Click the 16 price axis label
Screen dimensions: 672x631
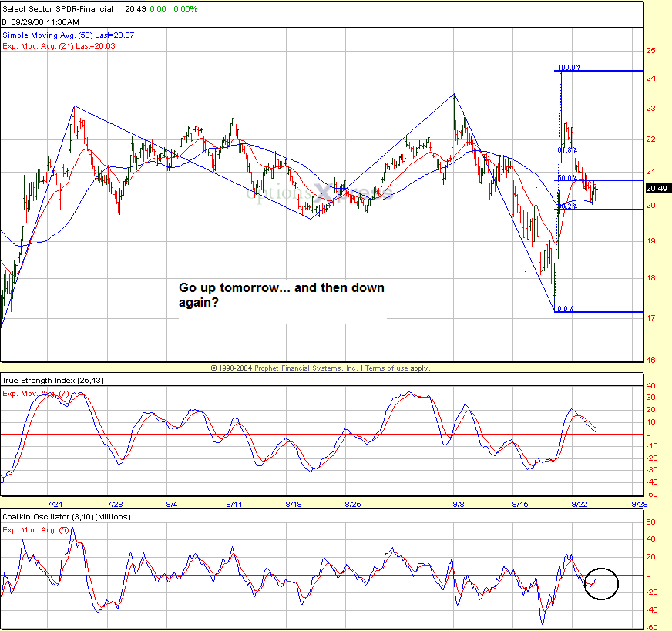(650, 361)
